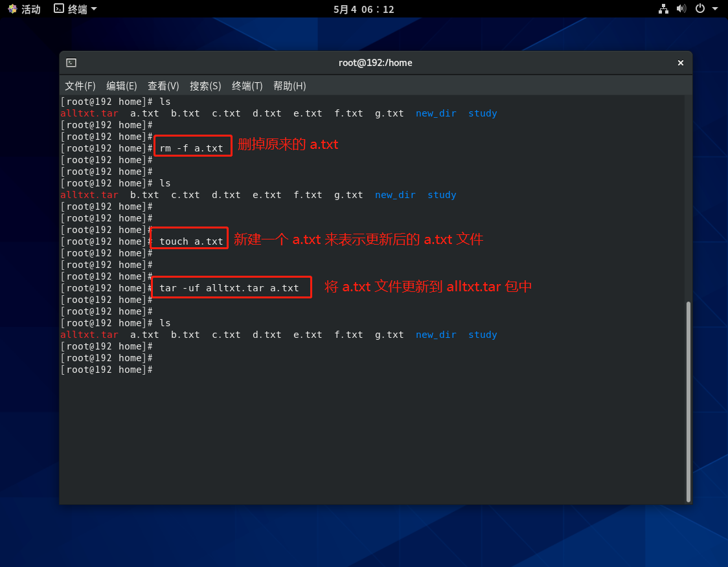This screenshot has height=567, width=728.
Task: Open the 编辑(E) menu
Action: coord(122,86)
